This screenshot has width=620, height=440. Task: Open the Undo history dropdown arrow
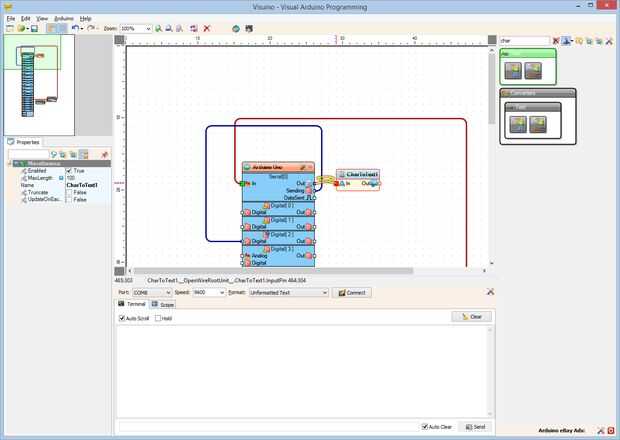click(82, 28)
